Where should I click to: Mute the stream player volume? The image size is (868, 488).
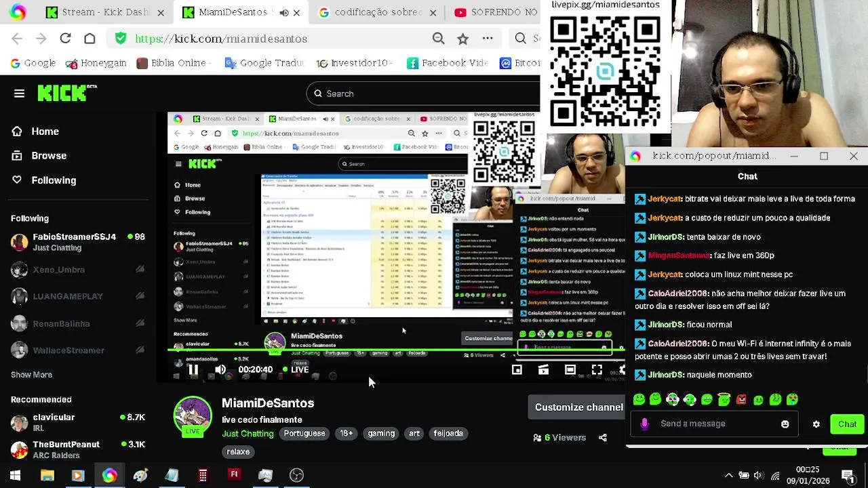(220, 370)
